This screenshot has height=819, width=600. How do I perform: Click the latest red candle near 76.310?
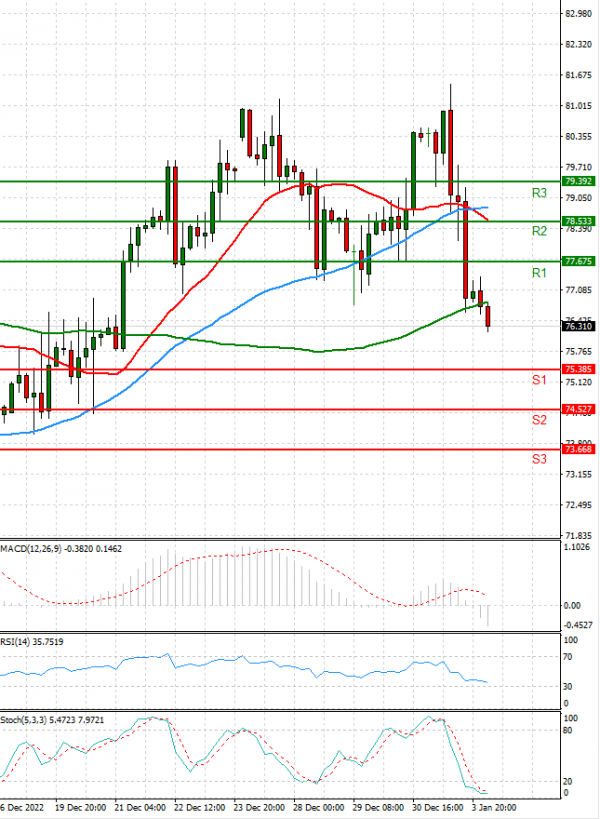pyautogui.click(x=488, y=318)
